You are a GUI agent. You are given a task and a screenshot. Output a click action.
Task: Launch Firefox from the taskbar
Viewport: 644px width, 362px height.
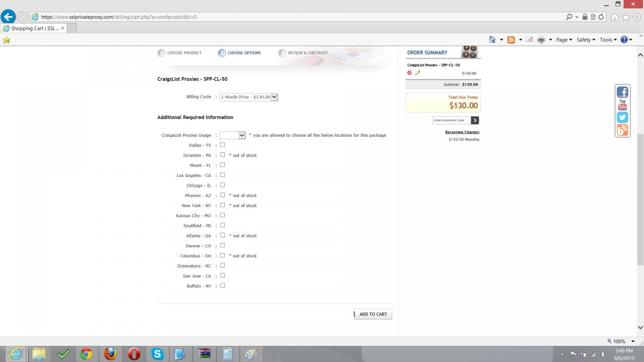click(110, 354)
